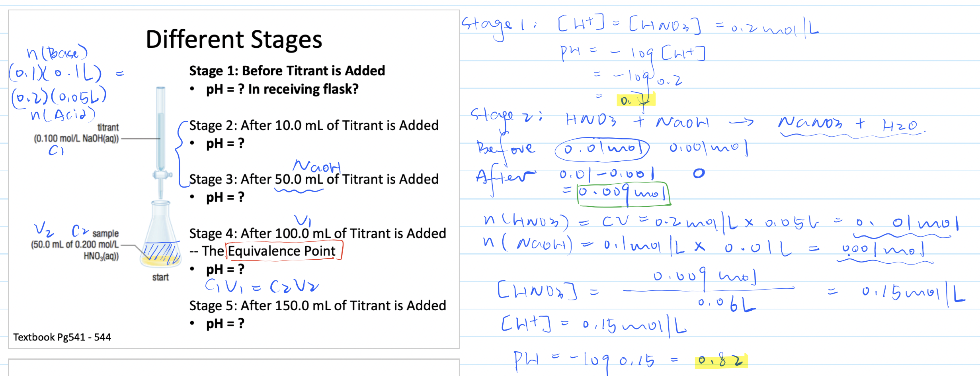
Task: Click the handwritten "Stage 2:" note label
Action: tap(506, 116)
